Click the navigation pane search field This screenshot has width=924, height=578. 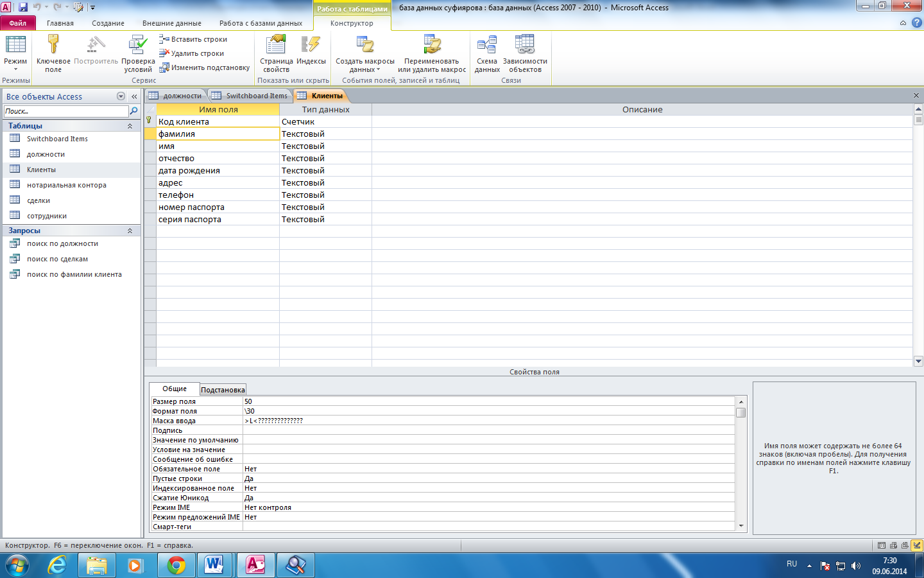pyautogui.click(x=66, y=111)
